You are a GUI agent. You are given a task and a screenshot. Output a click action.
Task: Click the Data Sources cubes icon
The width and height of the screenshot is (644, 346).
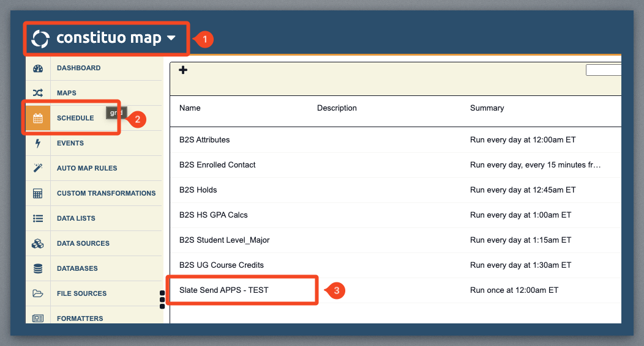point(38,243)
